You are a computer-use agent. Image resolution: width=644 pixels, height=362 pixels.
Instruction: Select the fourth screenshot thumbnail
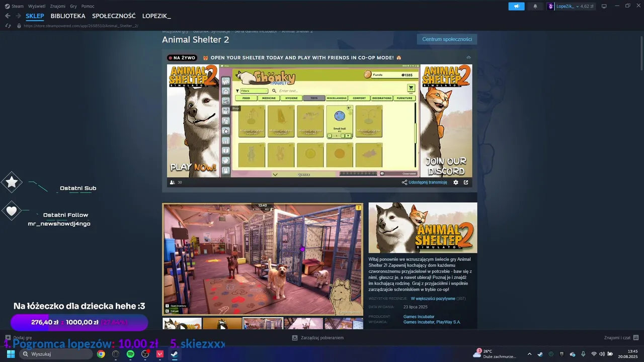click(x=303, y=324)
